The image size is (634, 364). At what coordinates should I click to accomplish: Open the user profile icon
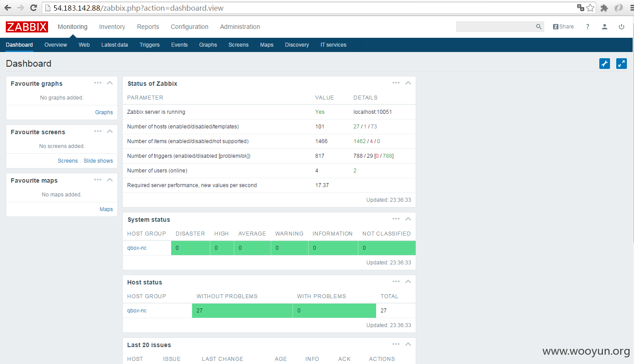pos(605,27)
